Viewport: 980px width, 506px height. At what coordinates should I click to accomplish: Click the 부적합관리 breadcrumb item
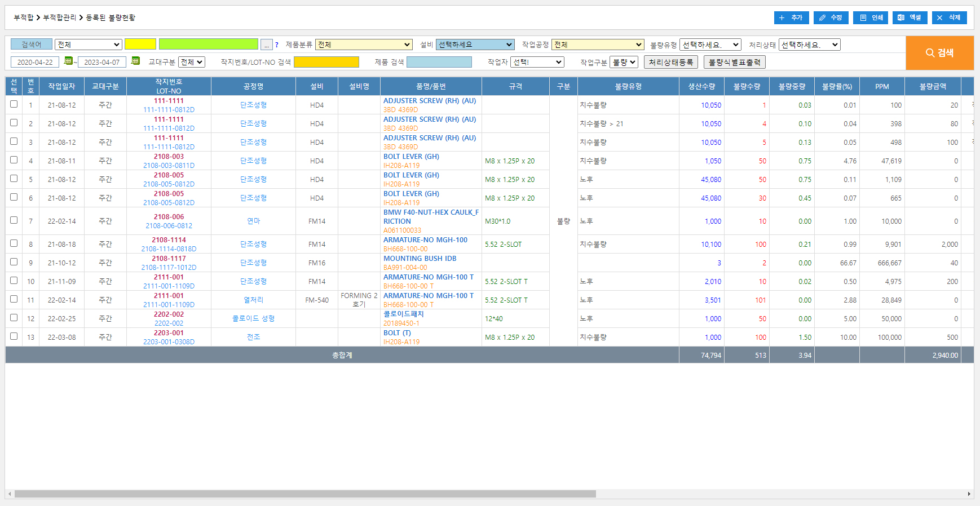click(59, 17)
